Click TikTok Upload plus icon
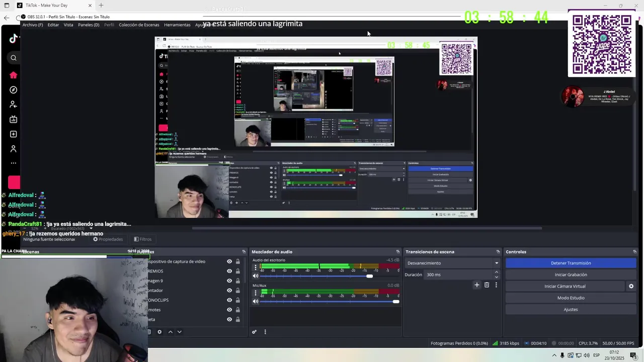Screen dimensions: 644x362 click(14, 134)
